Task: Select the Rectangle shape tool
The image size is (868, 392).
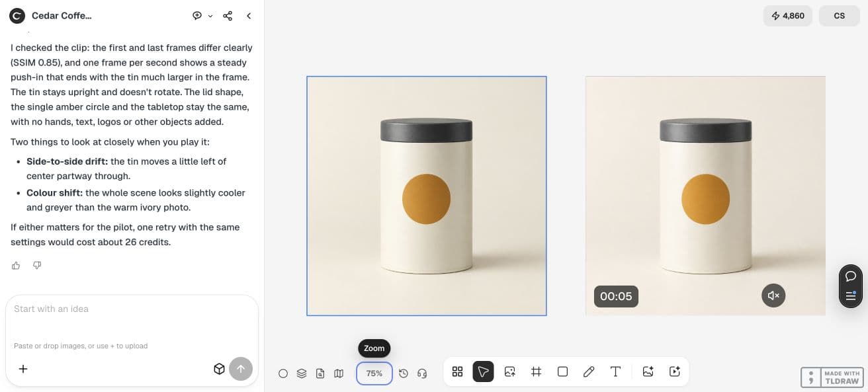Action: 563,372
